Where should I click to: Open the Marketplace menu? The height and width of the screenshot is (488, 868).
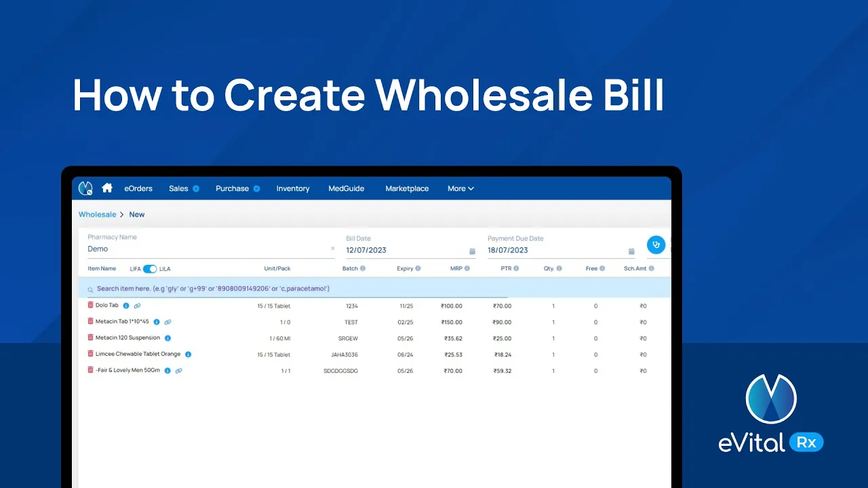click(407, 188)
